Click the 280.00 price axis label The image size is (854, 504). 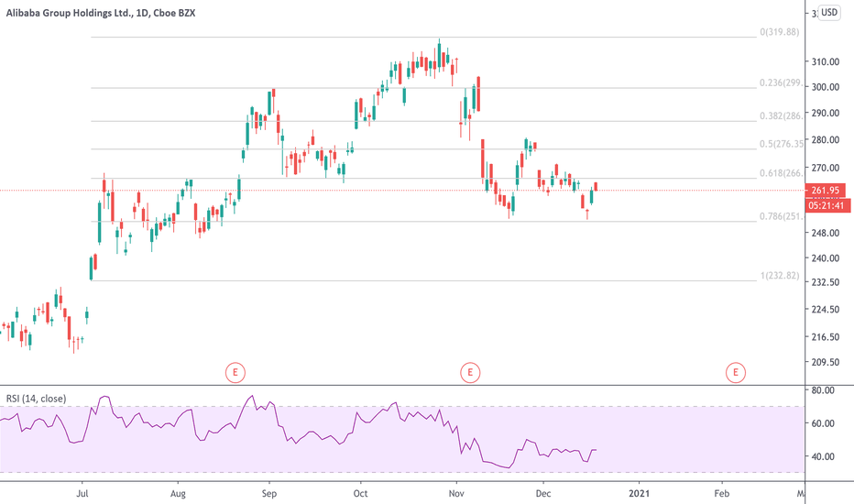[825, 140]
